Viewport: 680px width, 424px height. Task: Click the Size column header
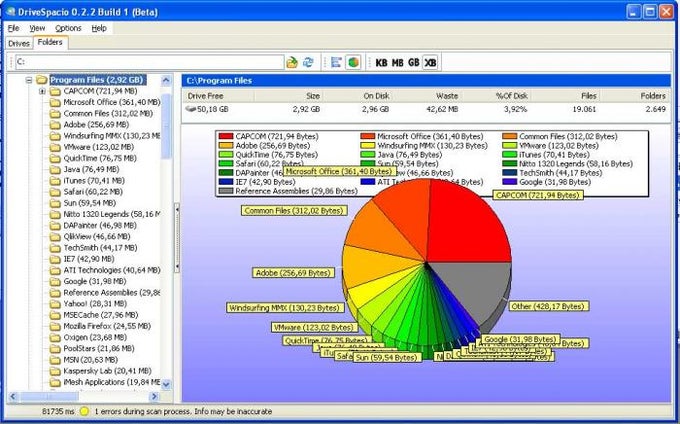click(x=288, y=96)
